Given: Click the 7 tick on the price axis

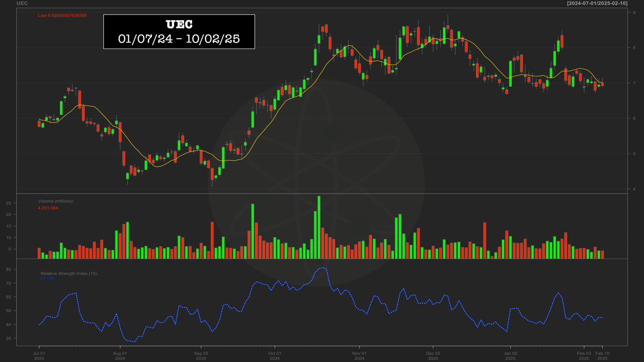Looking at the screenshot, I should pyautogui.click(x=634, y=83).
